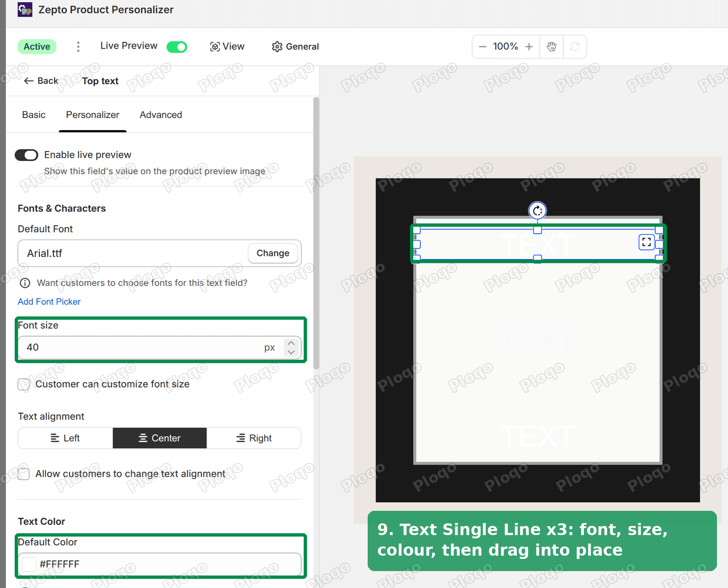
Task: Click the Active status badge
Action: [x=37, y=46]
